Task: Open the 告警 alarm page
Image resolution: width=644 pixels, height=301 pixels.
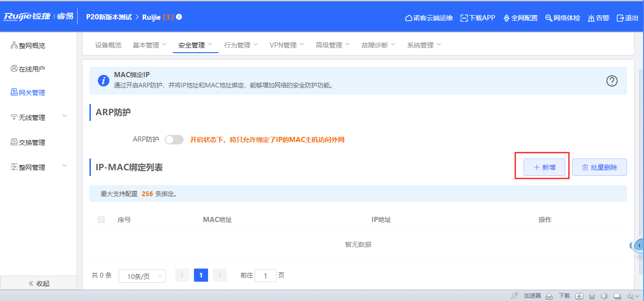Action: pos(598,18)
